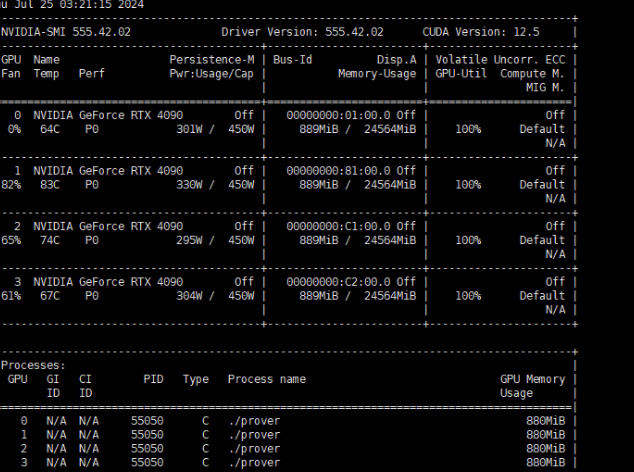Click bus ID '00000000:C2:00.0'

tap(338, 282)
